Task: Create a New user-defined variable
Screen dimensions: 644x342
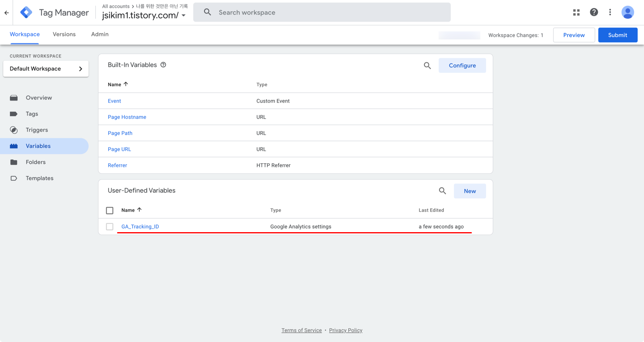Action: pos(470,191)
